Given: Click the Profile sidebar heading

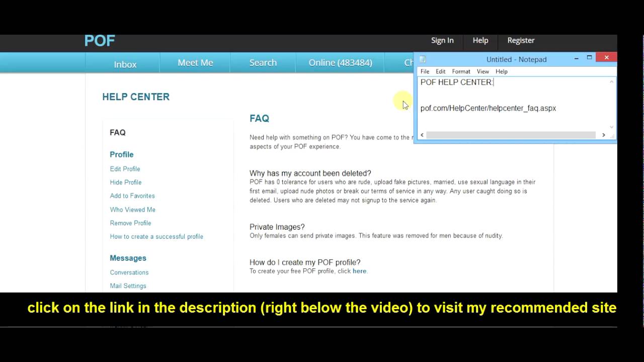Looking at the screenshot, I should 122,154.
